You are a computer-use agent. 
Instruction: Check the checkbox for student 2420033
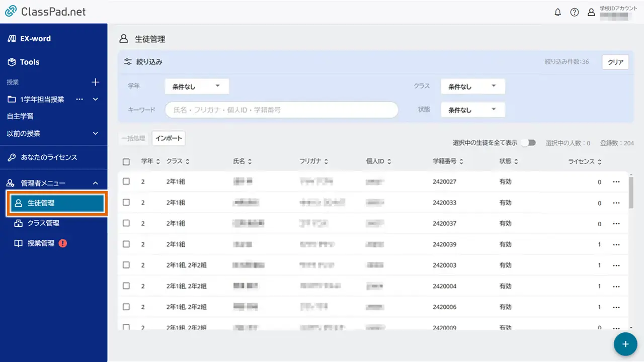(x=126, y=203)
